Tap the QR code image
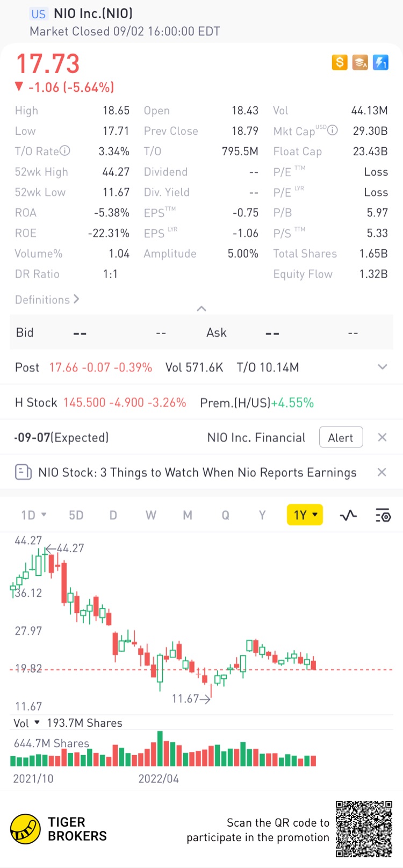Image resolution: width=403 pixels, height=868 pixels. [364, 829]
